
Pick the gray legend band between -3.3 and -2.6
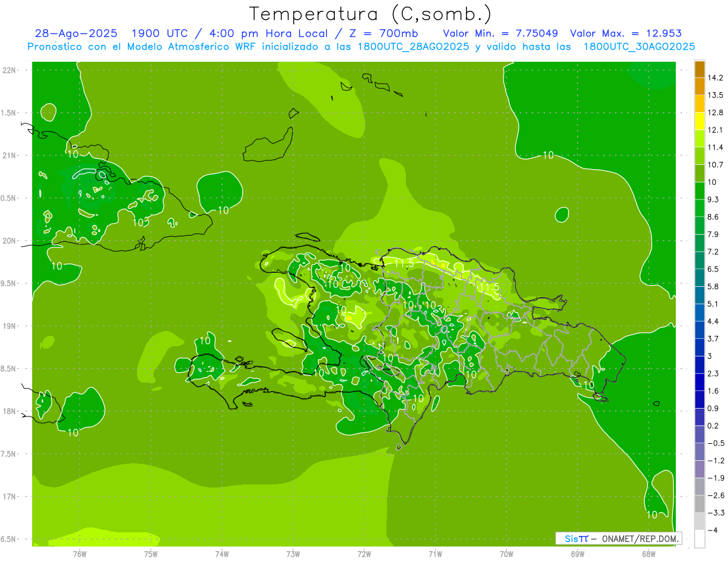tap(699, 504)
